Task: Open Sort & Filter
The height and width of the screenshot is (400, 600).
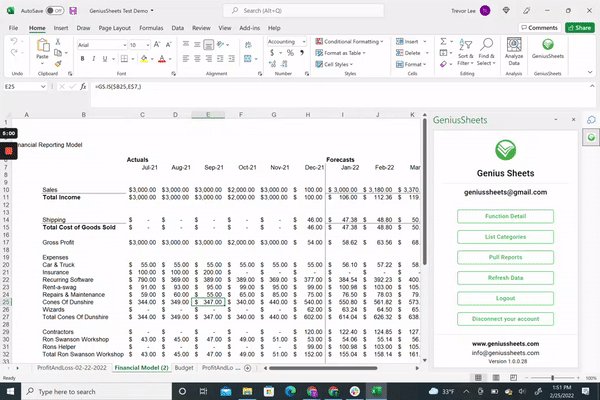Action: pyautogui.click(x=465, y=52)
